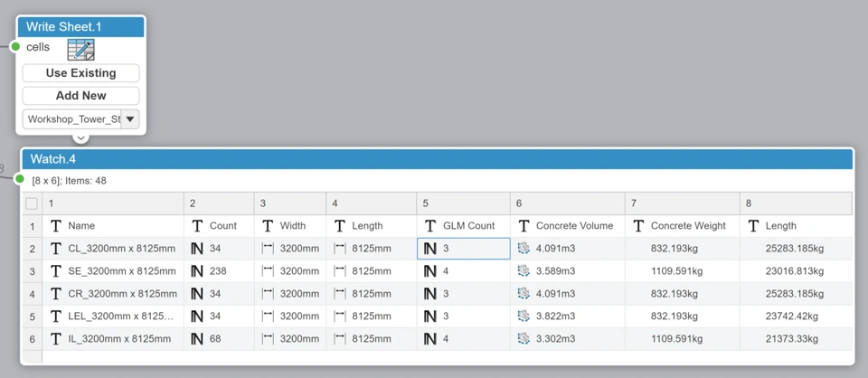Click the Add New button
This screenshot has width=868, height=378.
(80, 96)
